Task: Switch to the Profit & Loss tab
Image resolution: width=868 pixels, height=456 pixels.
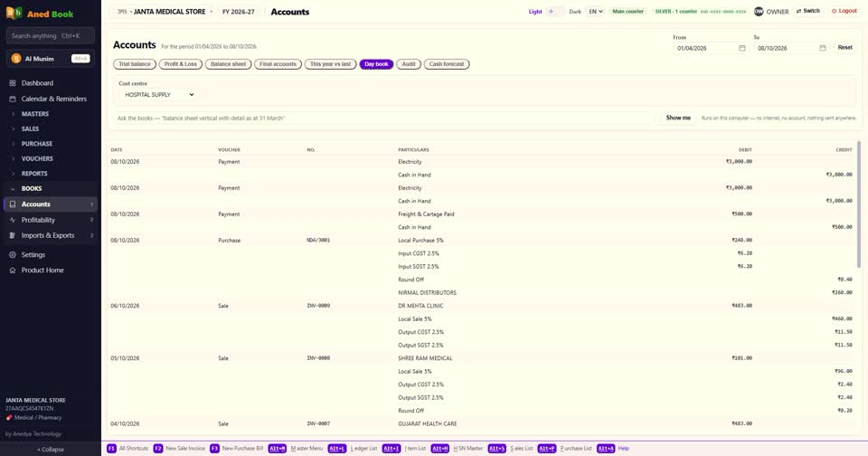Action: click(181, 64)
